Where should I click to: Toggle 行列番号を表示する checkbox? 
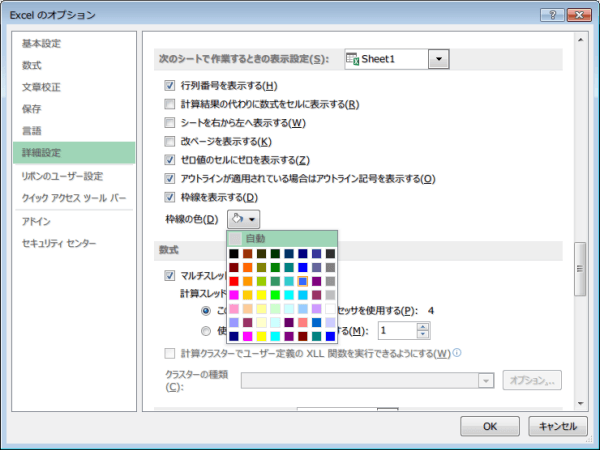(170, 85)
